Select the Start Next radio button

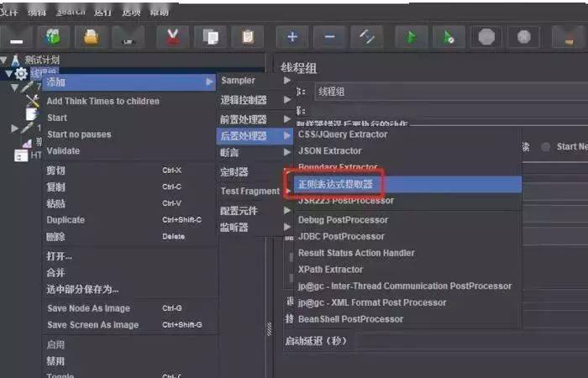546,147
